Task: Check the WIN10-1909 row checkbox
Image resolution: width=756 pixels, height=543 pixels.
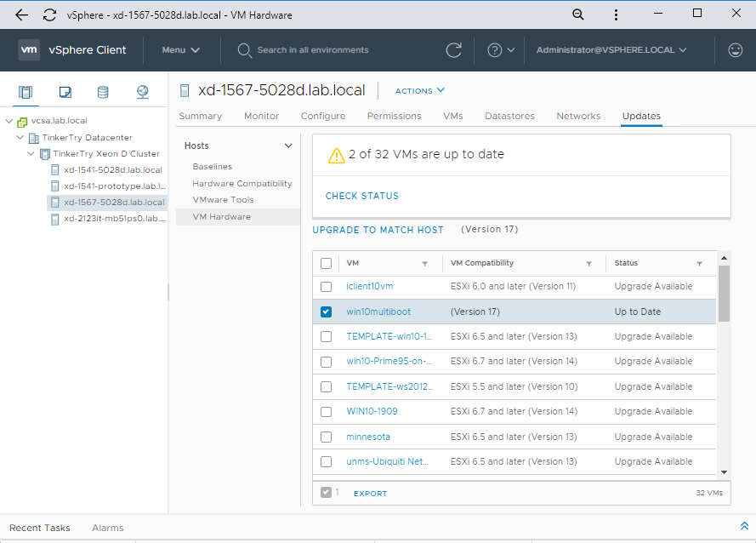Action: 326,412
